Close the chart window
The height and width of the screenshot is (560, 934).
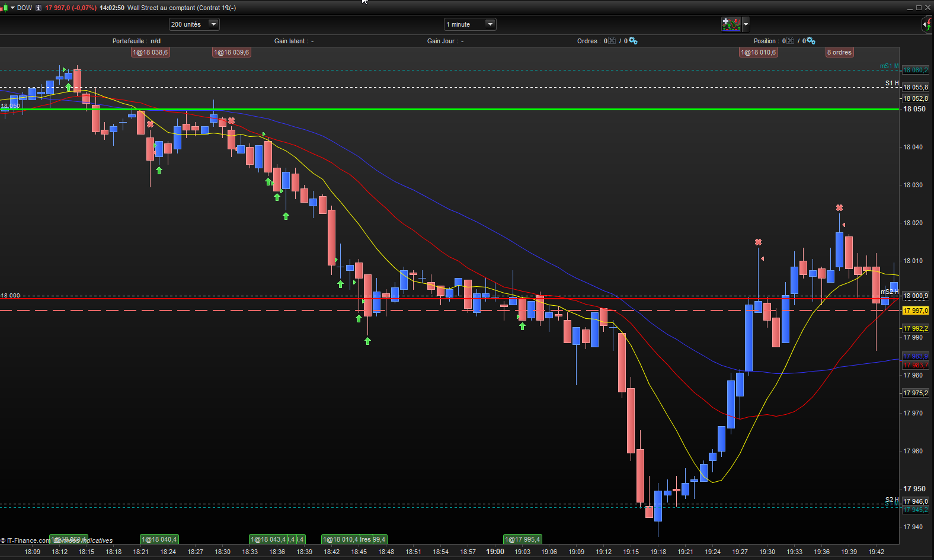click(x=927, y=8)
